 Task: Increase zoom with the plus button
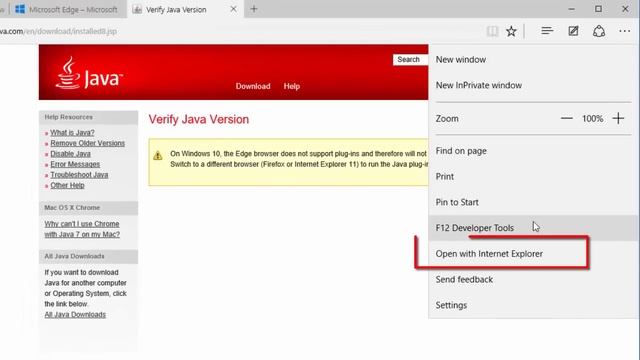click(x=618, y=118)
